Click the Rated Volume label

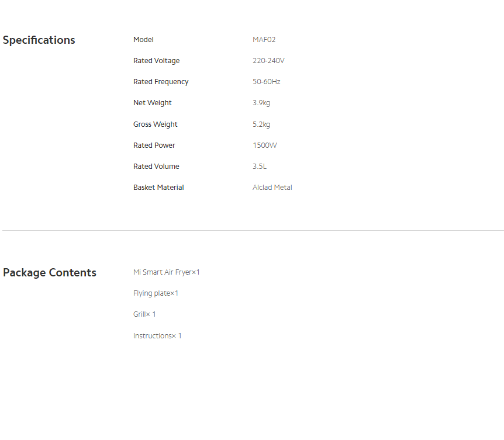point(156,167)
